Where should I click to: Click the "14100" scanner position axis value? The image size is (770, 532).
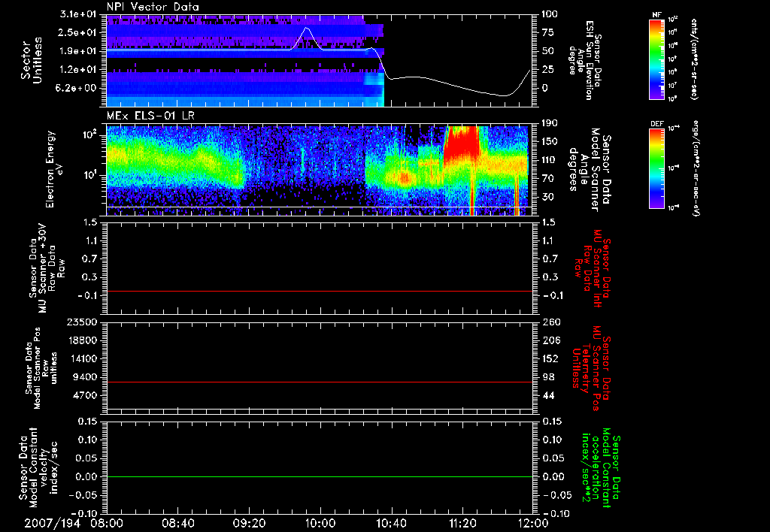[83, 358]
